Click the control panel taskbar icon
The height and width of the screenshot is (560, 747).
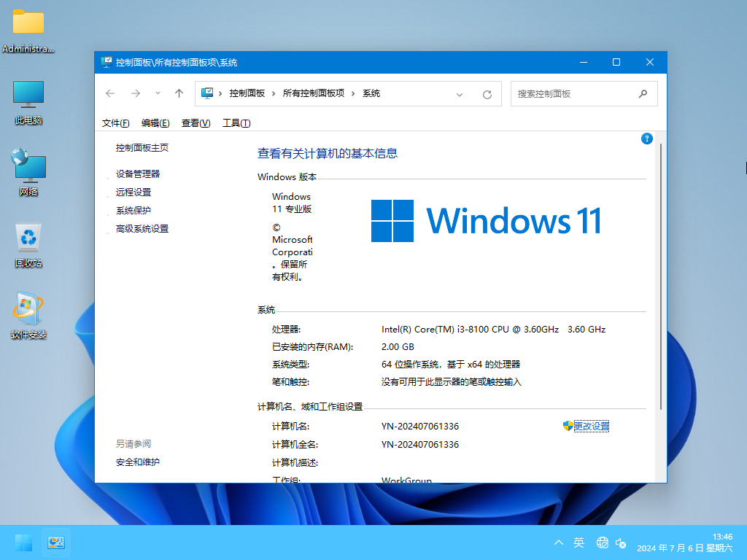coord(56,542)
